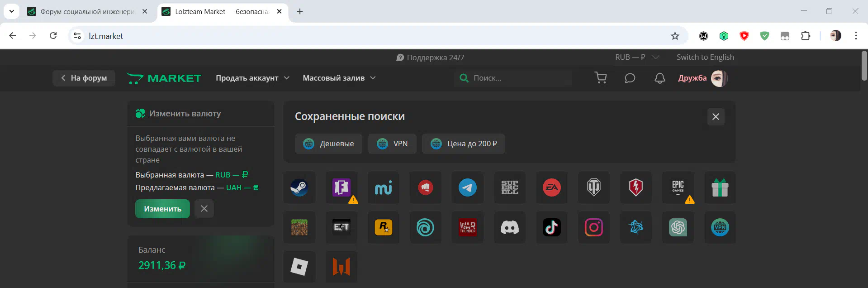868x288 pixels.
Task: Open the Minecraft accounts category
Action: pyautogui.click(x=299, y=227)
